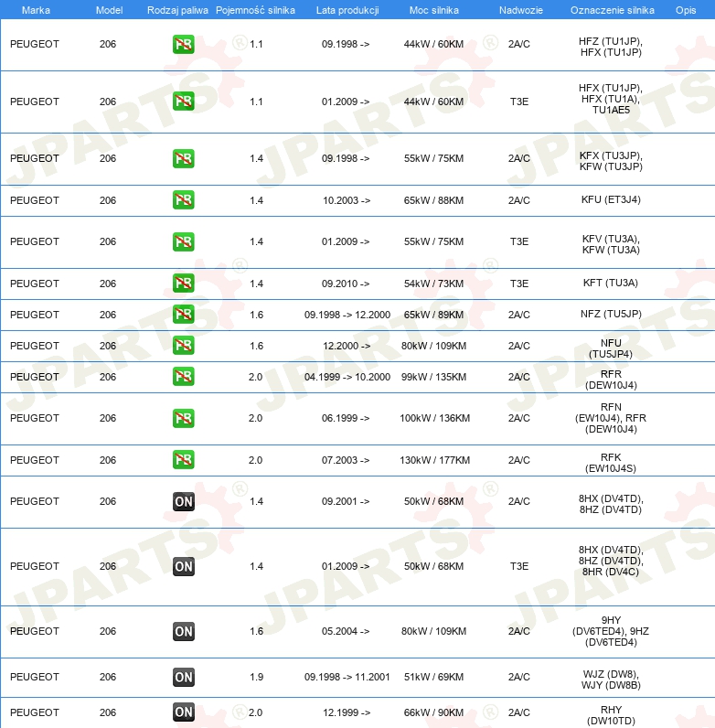The image size is (715, 728).
Task: Click the ON diesel icon in the 8HR (DV4C) row
Action: click(184, 566)
